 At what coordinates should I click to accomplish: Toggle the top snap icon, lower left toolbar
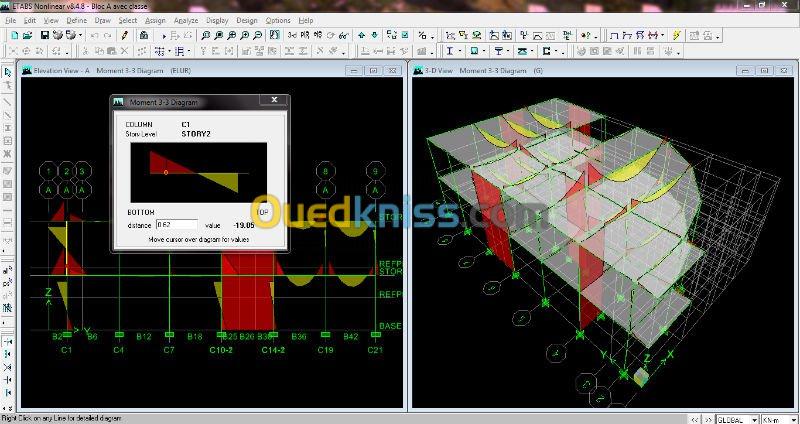(8, 342)
